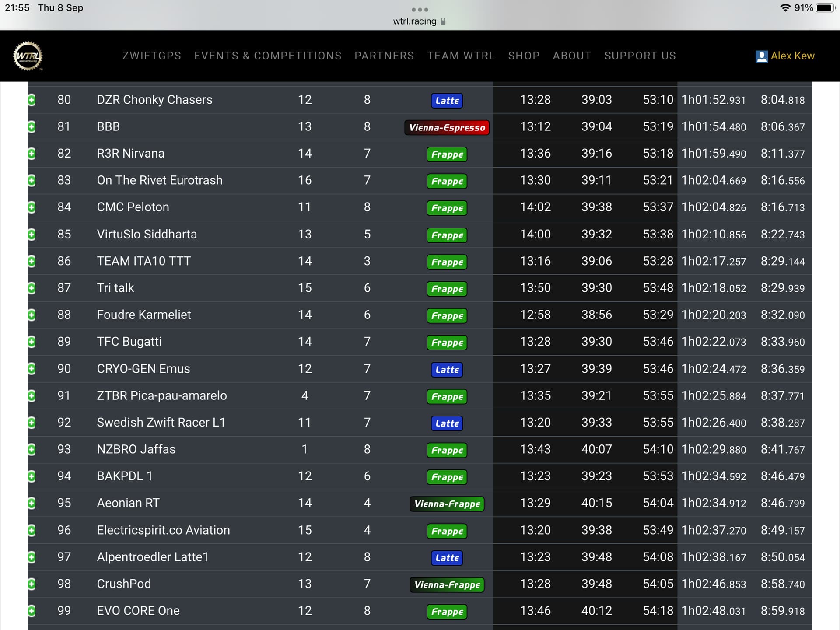
Task: Expand the DZR Chonky Chasers row plus icon
Action: (x=31, y=100)
